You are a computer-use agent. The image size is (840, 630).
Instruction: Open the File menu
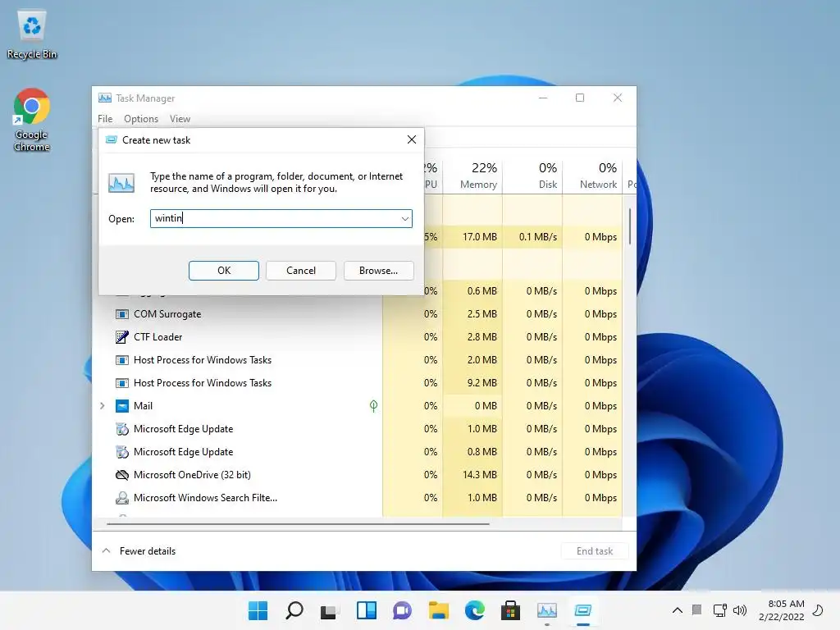click(105, 119)
